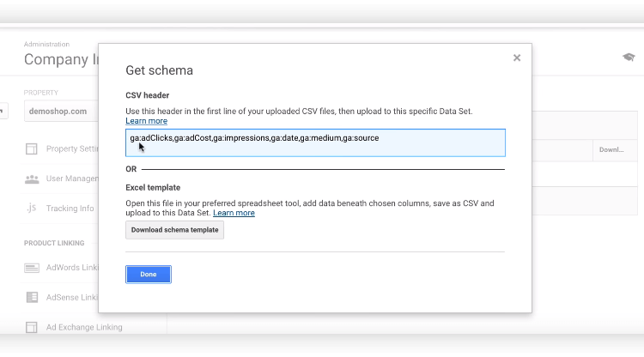
Task: Open Learn more link under Excel template
Action: [x=234, y=213]
